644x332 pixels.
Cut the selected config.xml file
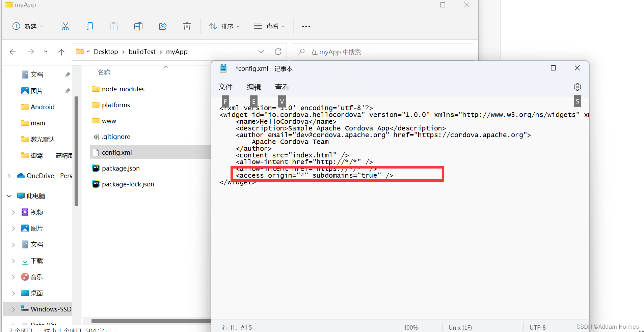pos(65,26)
